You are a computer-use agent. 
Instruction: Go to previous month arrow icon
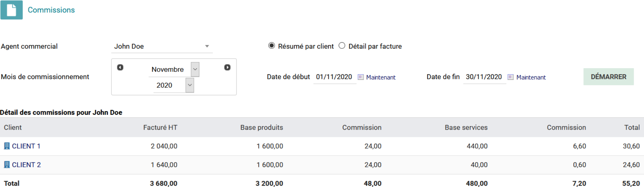(x=120, y=67)
